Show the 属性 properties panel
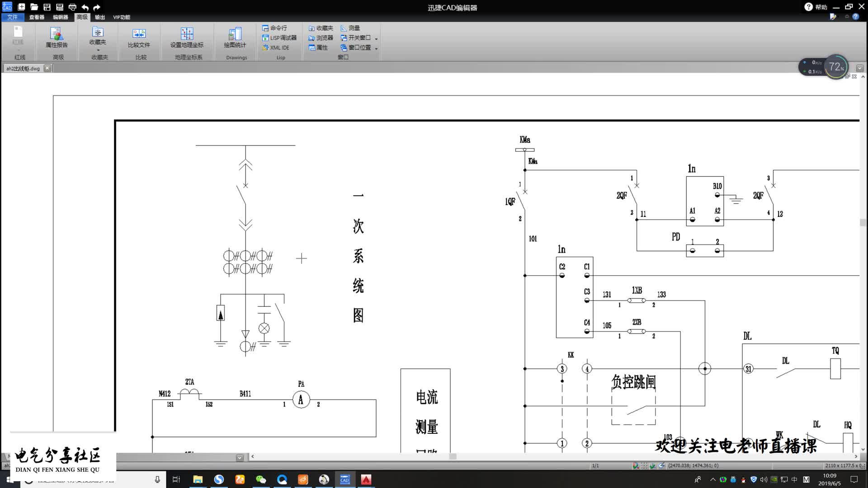Viewport: 868px width, 488px height. tap(318, 48)
